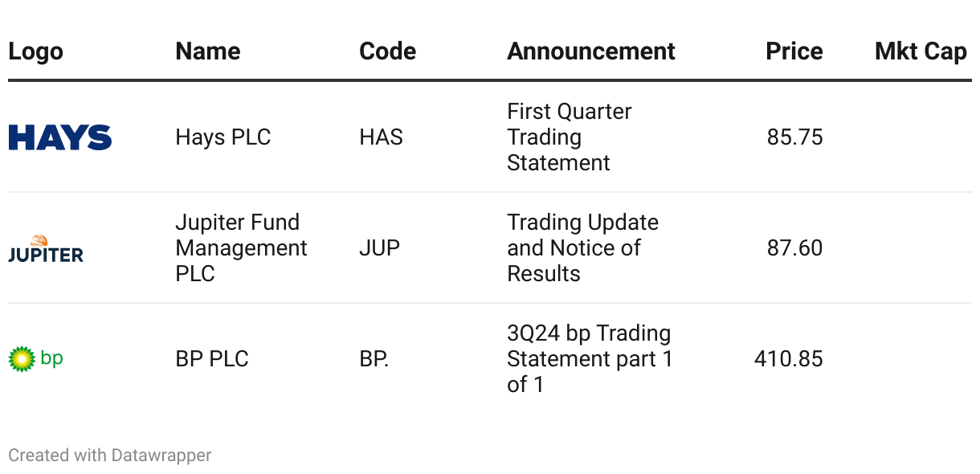Open the Created with Datawrapper link
980x474 pixels.
(x=110, y=456)
